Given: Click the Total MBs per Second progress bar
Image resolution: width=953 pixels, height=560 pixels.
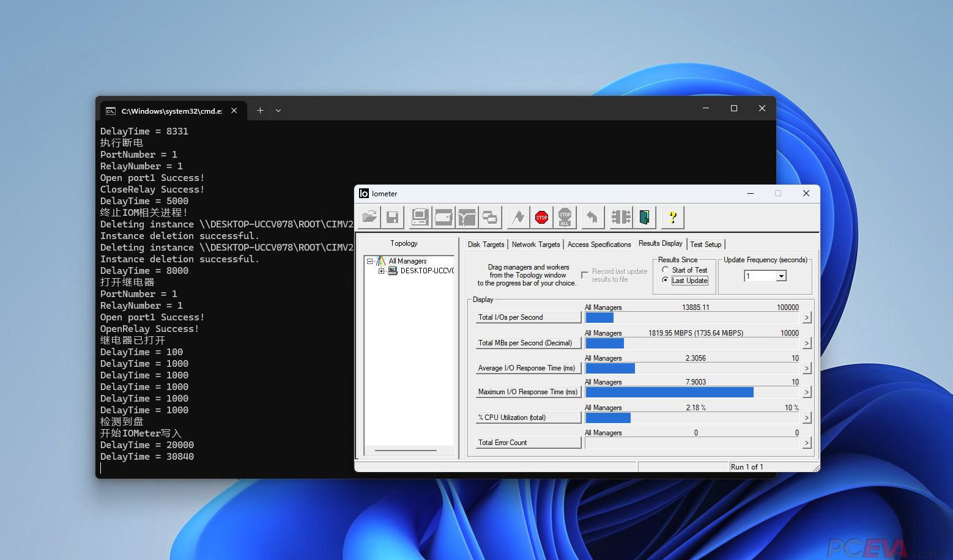Looking at the screenshot, I should (x=691, y=343).
